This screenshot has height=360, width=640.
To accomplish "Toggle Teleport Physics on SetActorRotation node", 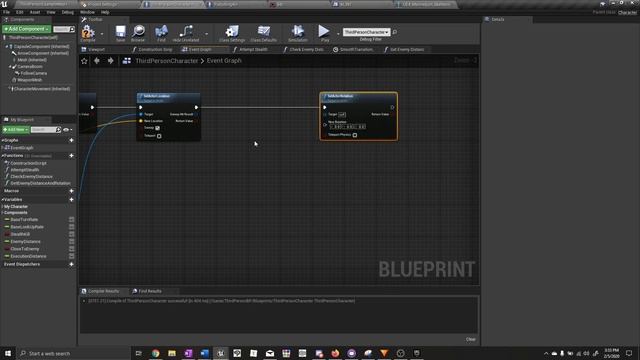I will 355,135.
